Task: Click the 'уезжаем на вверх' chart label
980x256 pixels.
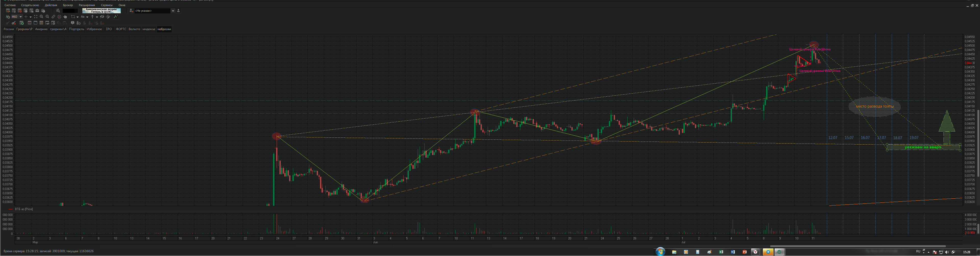Action: tap(923, 147)
